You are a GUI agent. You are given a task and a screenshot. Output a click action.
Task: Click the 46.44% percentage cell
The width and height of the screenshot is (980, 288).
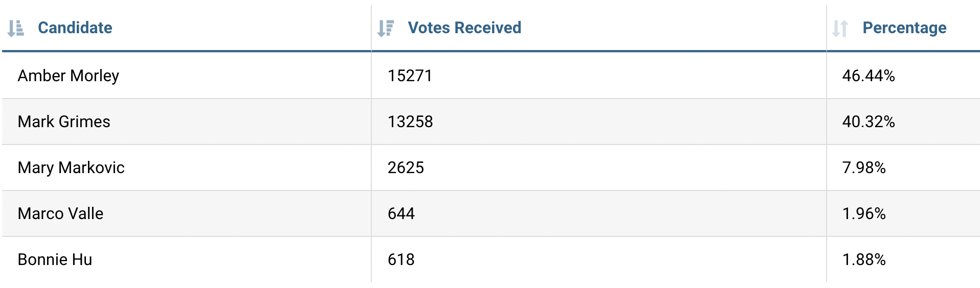pyautogui.click(x=868, y=76)
